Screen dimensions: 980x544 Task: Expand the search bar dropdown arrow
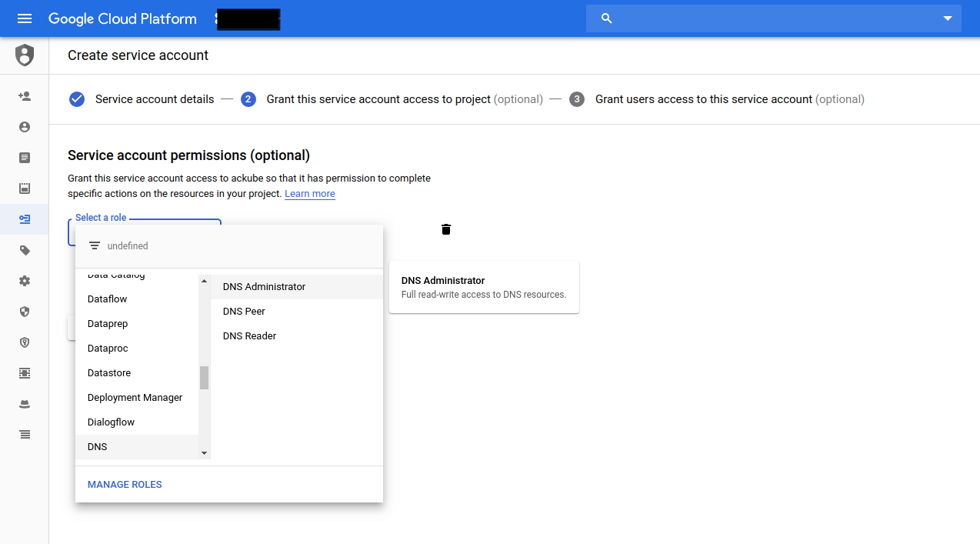point(948,18)
